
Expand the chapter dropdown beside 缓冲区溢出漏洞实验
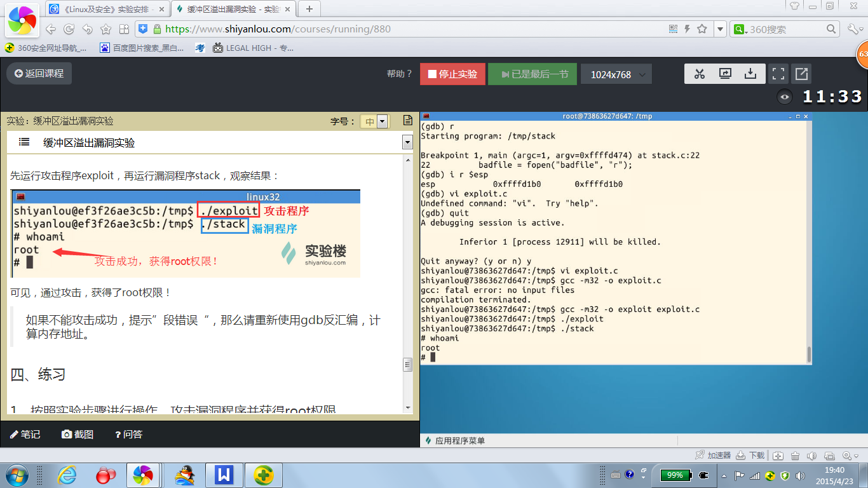point(407,143)
